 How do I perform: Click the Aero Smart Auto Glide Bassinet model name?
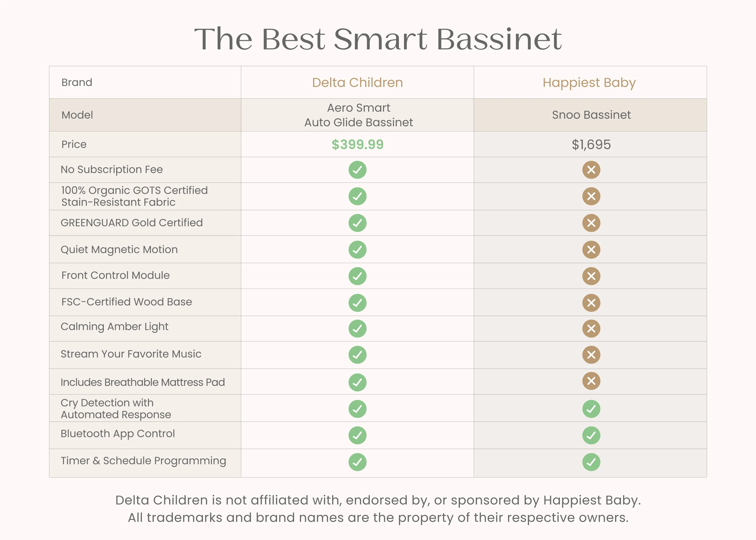(x=358, y=115)
